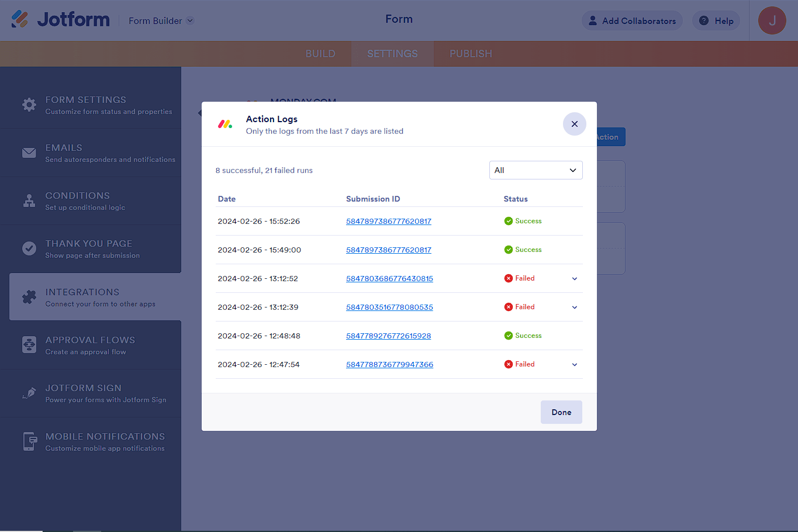Open the All status filter dropdown
The height and width of the screenshot is (532, 798).
pyautogui.click(x=536, y=170)
